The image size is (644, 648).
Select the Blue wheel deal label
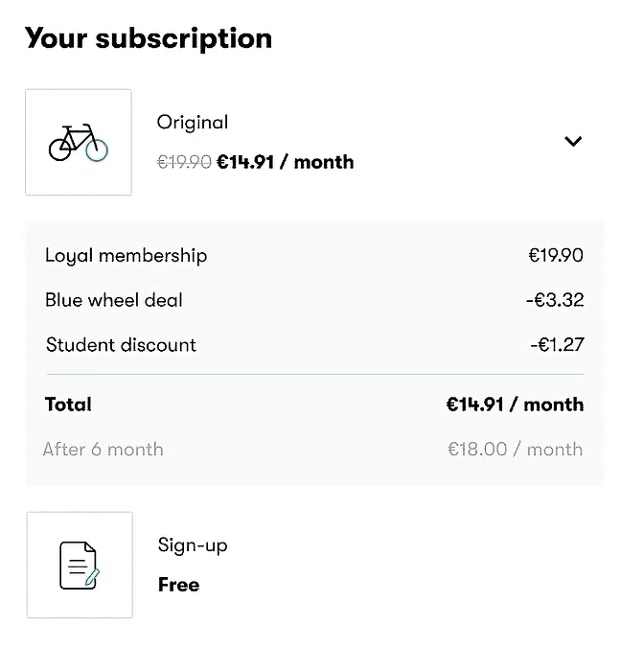click(114, 300)
